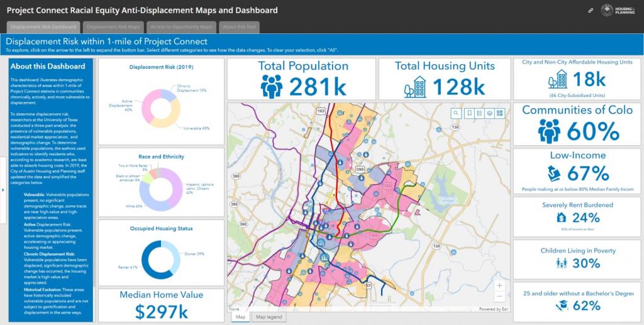Viewport: 644px width, 325px height.
Task: Open the map bookmarks tool
Action: point(469,113)
